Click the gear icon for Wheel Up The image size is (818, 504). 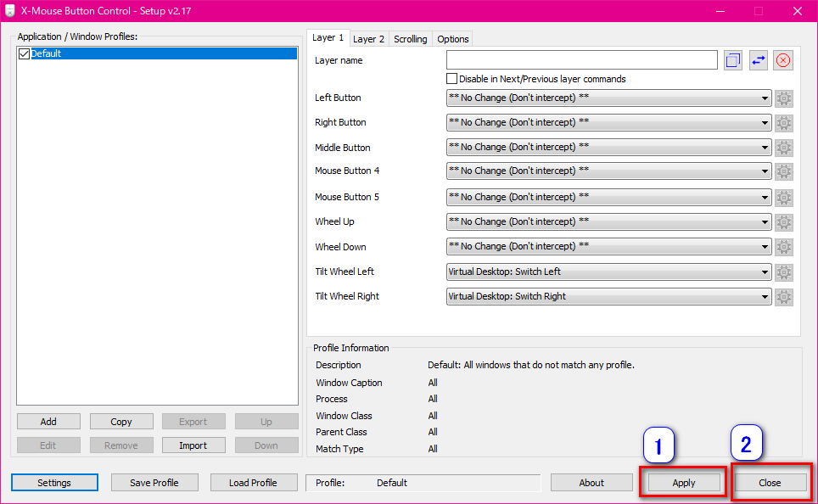click(x=784, y=222)
